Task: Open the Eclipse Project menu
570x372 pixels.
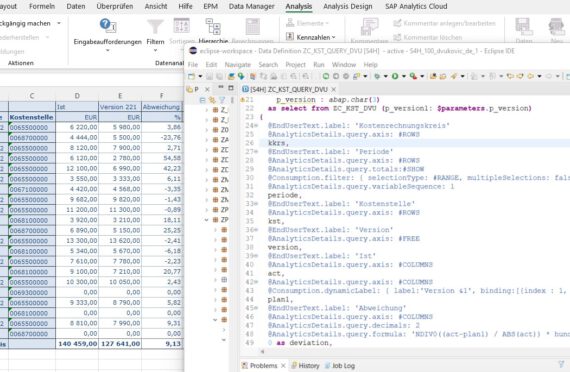Action: click(295, 65)
